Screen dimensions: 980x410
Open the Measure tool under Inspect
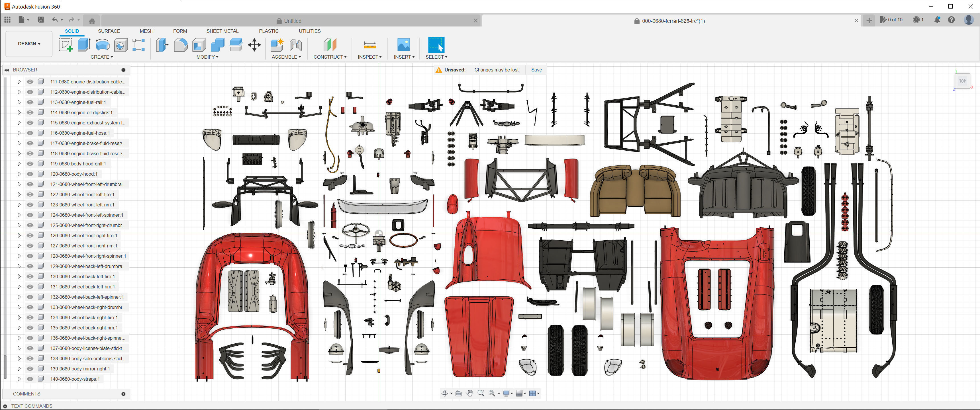point(369,45)
